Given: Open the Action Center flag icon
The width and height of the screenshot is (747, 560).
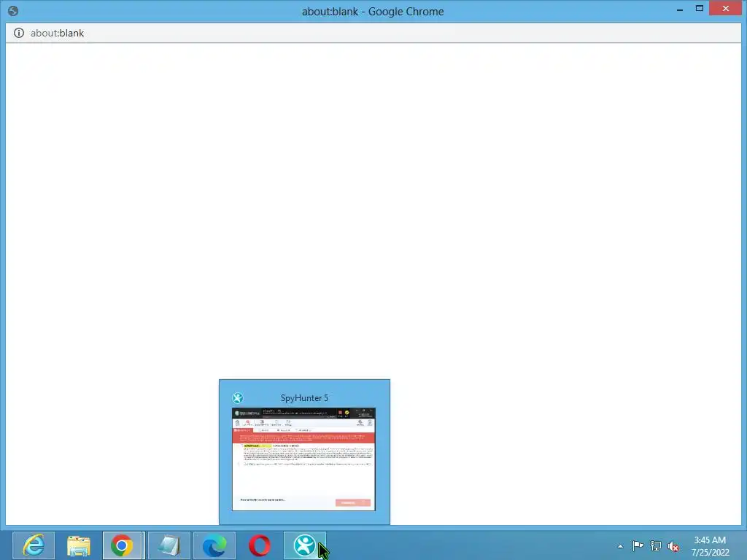Looking at the screenshot, I should pos(638,545).
